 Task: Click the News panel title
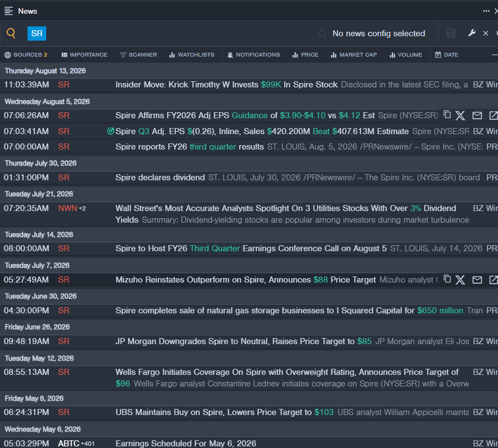click(27, 11)
